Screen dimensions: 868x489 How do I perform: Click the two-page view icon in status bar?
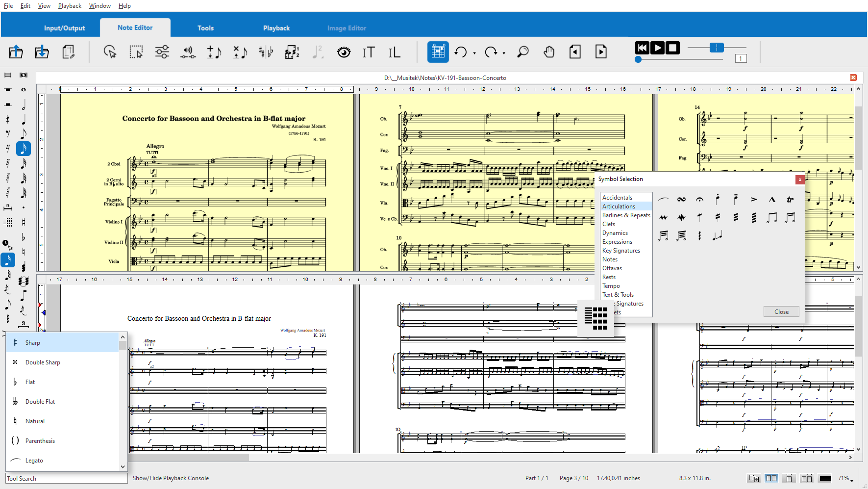coord(771,478)
